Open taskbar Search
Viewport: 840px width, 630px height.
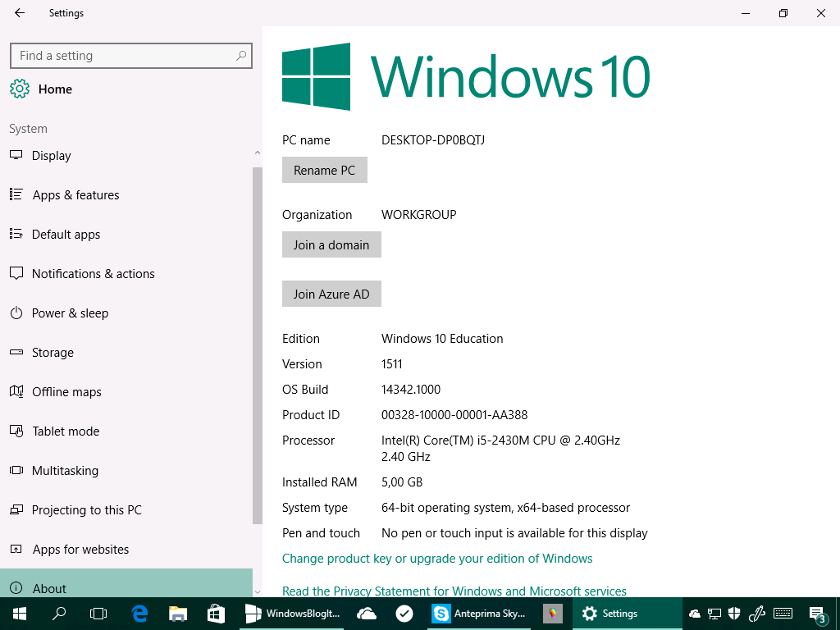point(59,614)
